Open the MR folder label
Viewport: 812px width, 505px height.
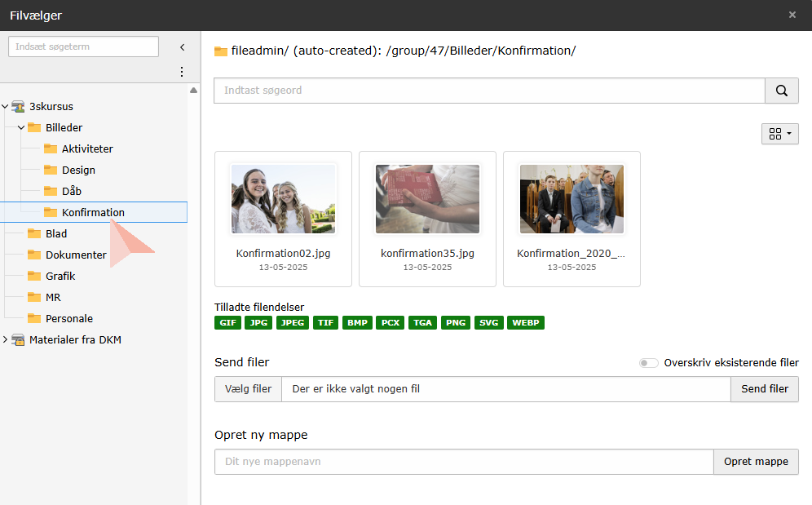[x=53, y=298]
